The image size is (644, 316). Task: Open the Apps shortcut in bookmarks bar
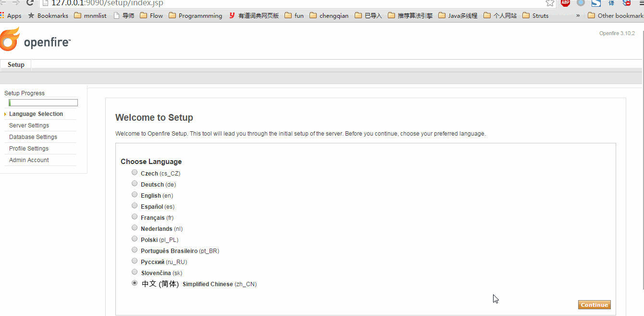11,15
